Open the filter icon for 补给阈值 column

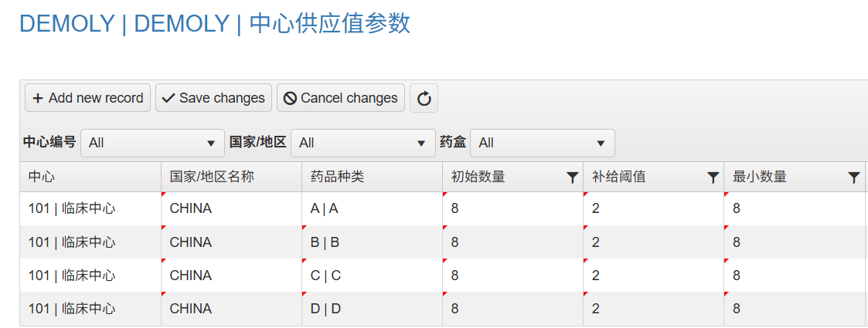pos(713,178)
